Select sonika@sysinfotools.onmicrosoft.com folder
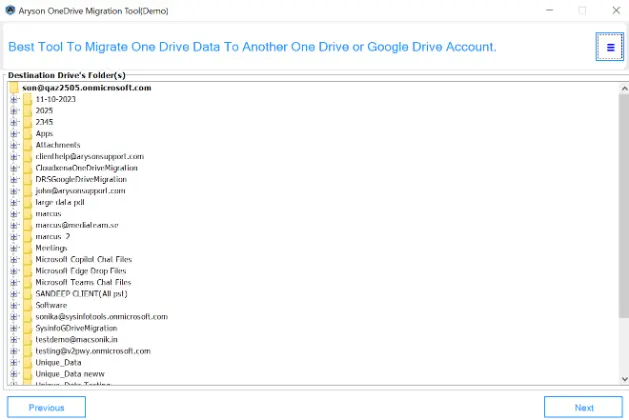This screenshot has width=629, height=420. tap(101, 317)
